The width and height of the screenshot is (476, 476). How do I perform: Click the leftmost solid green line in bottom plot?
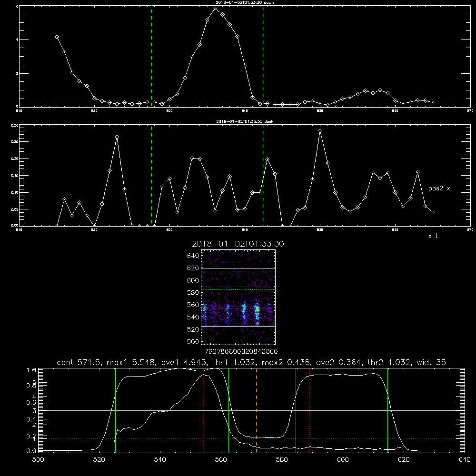(x=115, y=410)
